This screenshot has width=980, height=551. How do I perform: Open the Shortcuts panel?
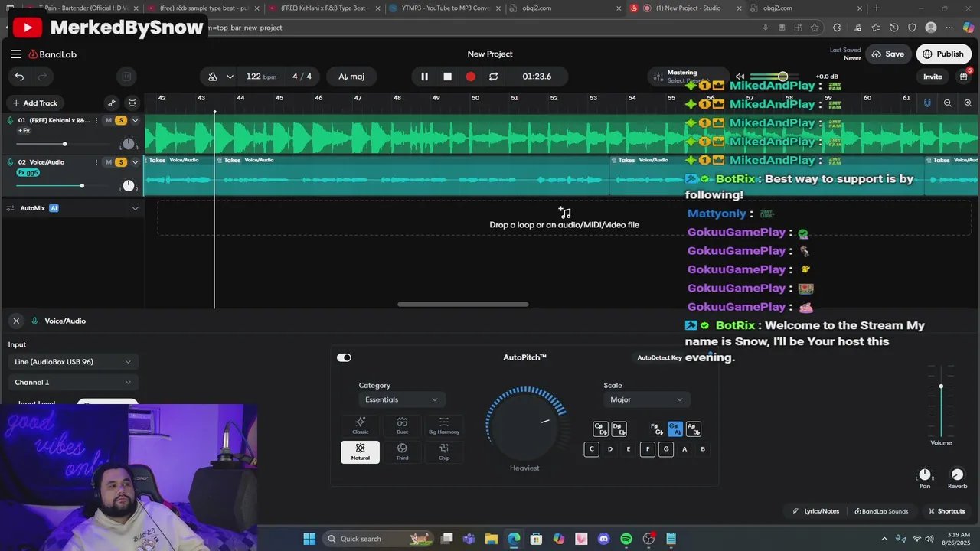(x=946, y=511)
